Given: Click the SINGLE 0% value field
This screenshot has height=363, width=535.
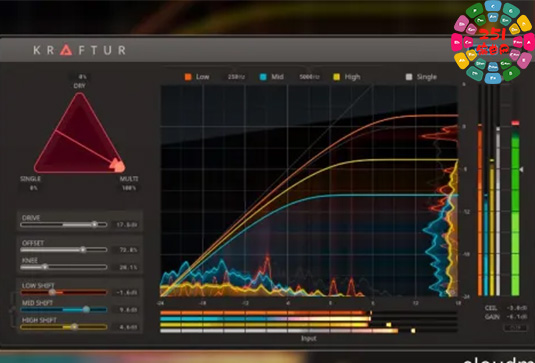Looking at the screenshot, I should (x=33, y=188).
